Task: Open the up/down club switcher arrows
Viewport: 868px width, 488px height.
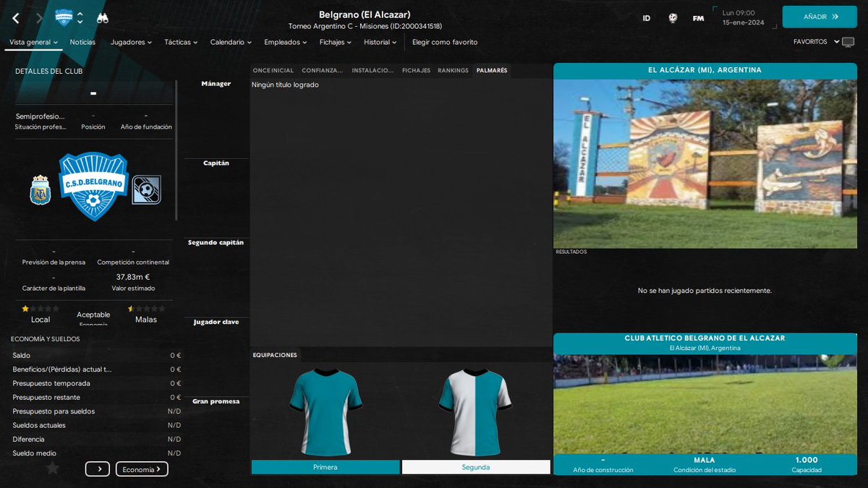Action: [x=80, y=17]
